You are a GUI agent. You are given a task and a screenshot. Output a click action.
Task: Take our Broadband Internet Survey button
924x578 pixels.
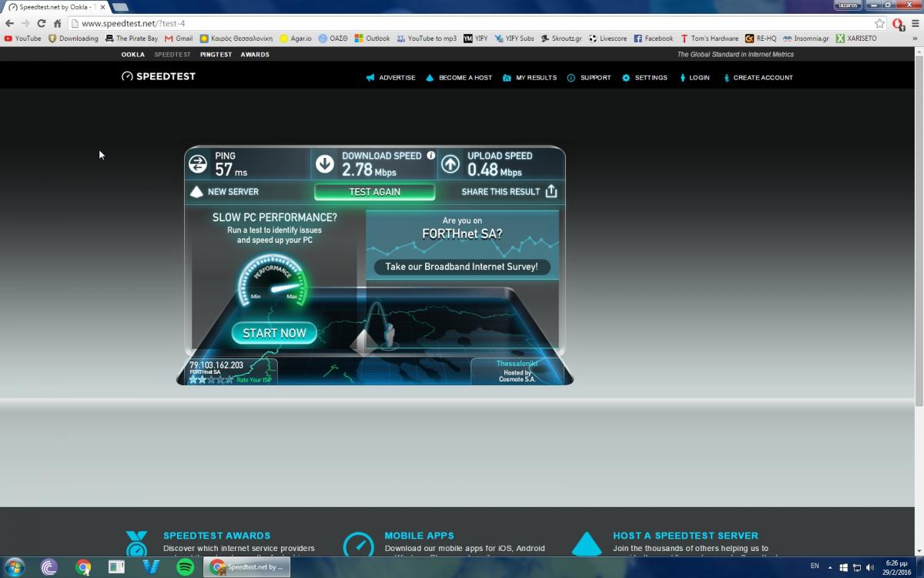tap(462, 267)
